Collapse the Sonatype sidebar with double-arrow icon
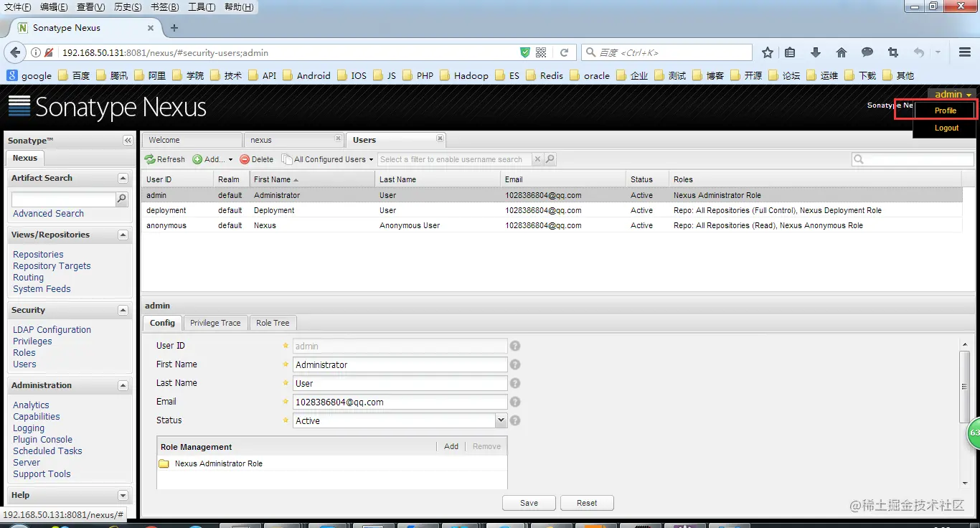 point(128,141)
